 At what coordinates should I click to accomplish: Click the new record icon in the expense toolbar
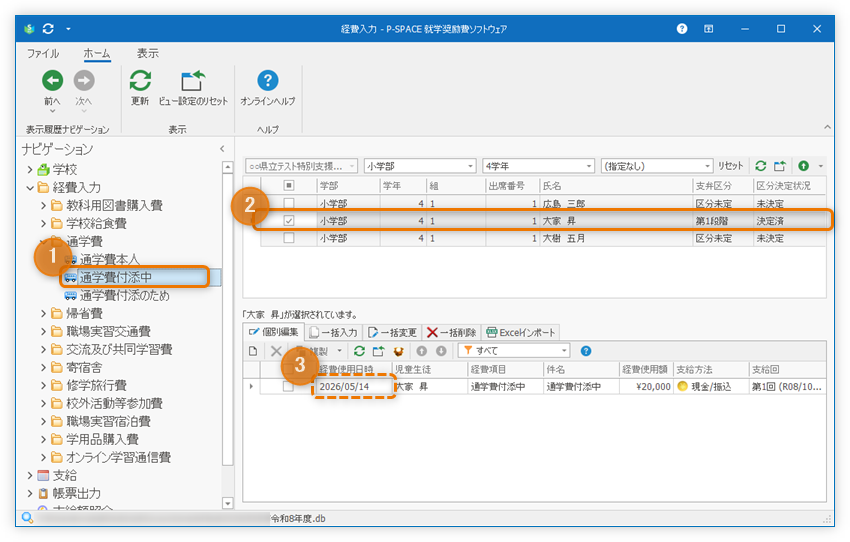(253, 351)
